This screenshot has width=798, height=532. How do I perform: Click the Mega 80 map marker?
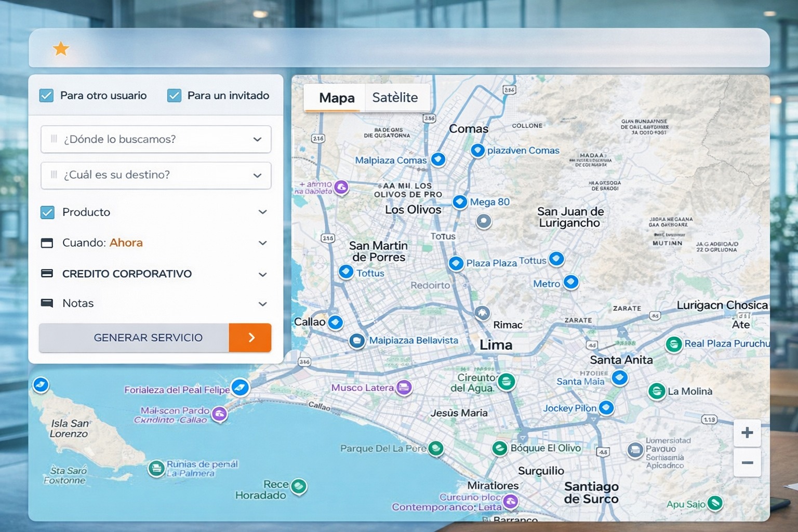460,202
